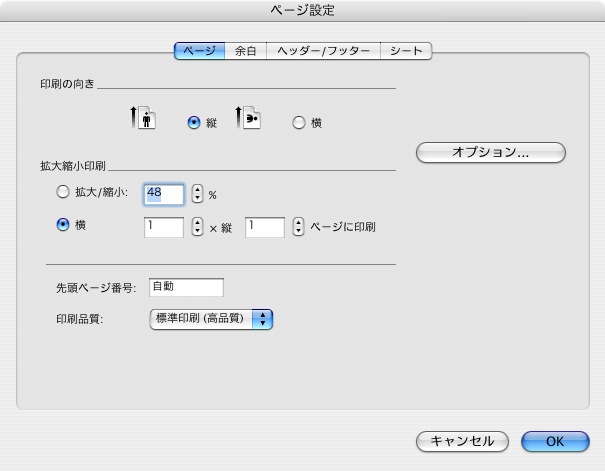This screenshot has height=471, width=605.
Task: Click the scale percentage field showing 48
Action: (x=165, y=194)
